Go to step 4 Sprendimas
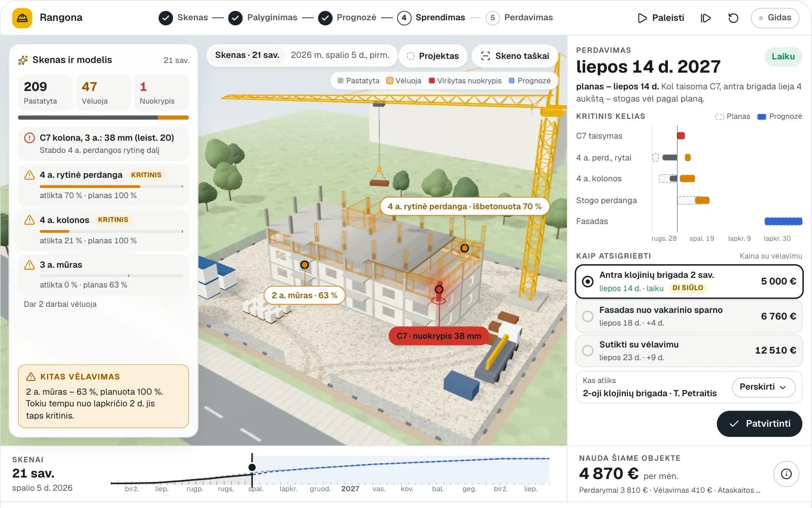Screen dimensions: 812x508 pyautogui.click(x=431, y=18)
